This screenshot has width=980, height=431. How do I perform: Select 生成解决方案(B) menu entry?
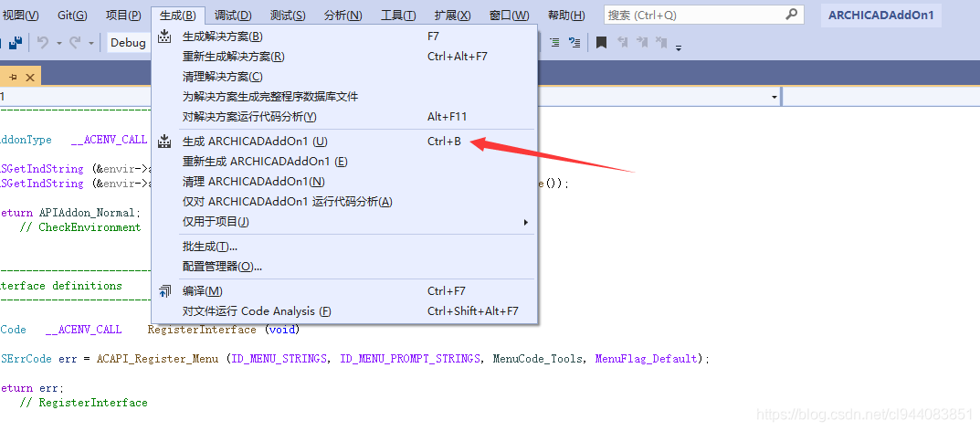(344, 37)
